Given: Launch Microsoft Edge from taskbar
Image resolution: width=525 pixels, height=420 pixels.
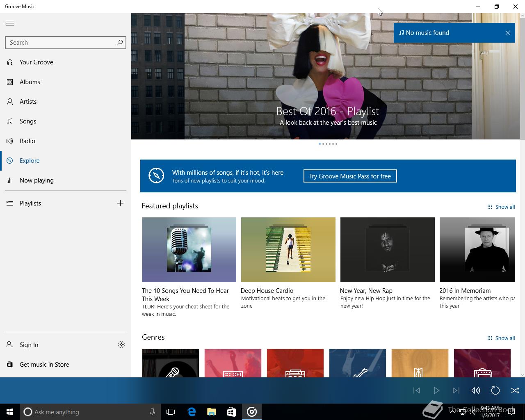Looking at the screenshot, I should (192, 412).
